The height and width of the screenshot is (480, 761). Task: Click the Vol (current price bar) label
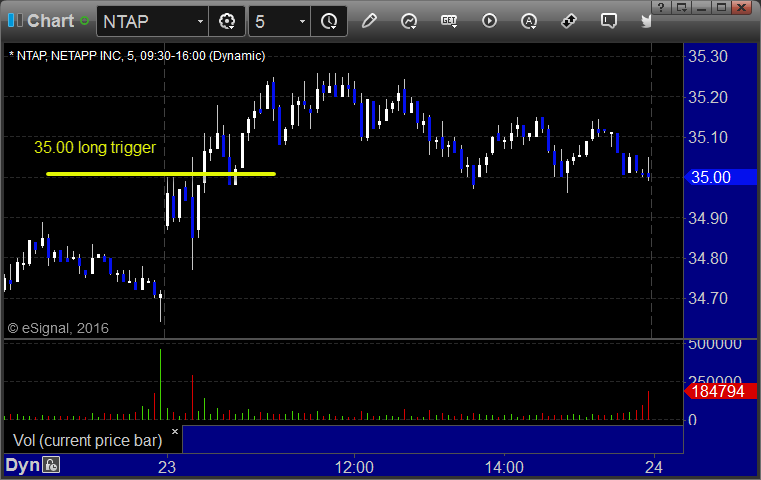coord(88,440)
